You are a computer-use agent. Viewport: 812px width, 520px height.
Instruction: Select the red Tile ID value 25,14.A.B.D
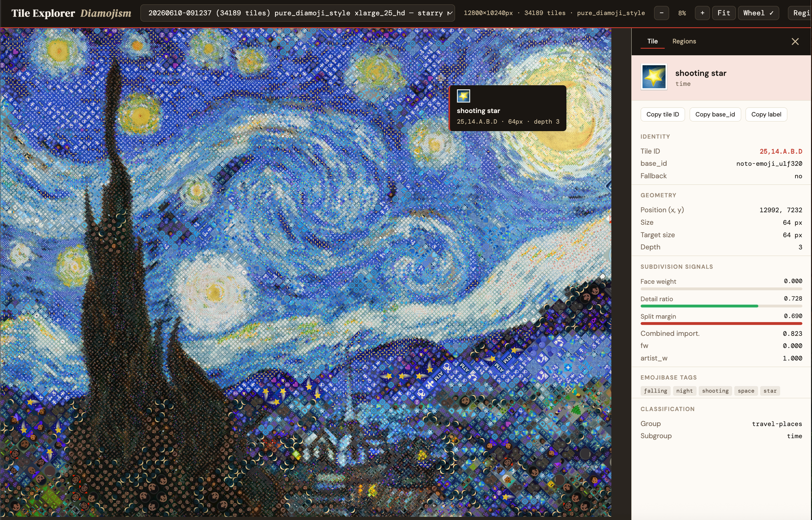(x=780, y=151)
